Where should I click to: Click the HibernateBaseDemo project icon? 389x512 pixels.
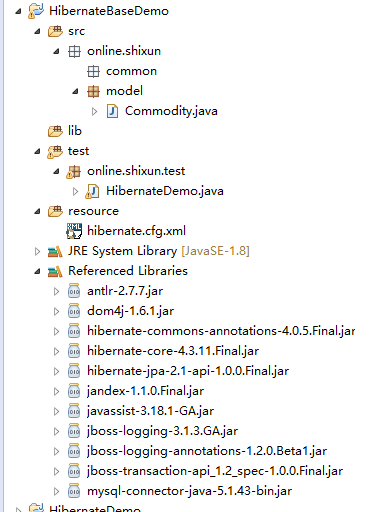point(36,11)
